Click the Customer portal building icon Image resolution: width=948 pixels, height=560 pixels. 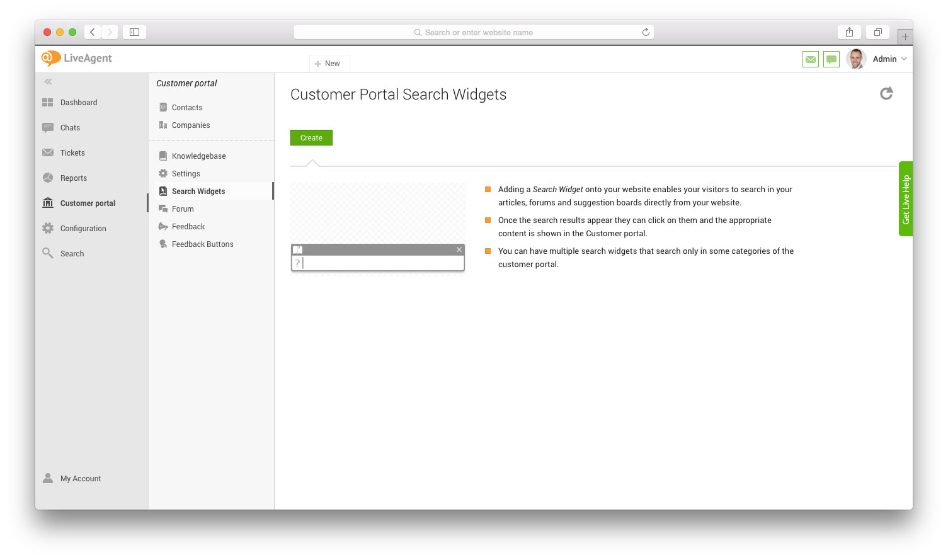48,203
